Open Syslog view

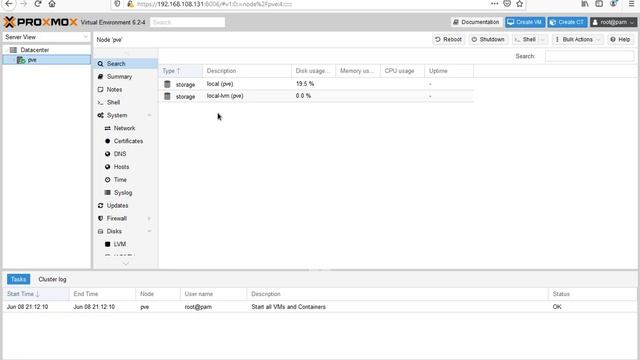125,193
